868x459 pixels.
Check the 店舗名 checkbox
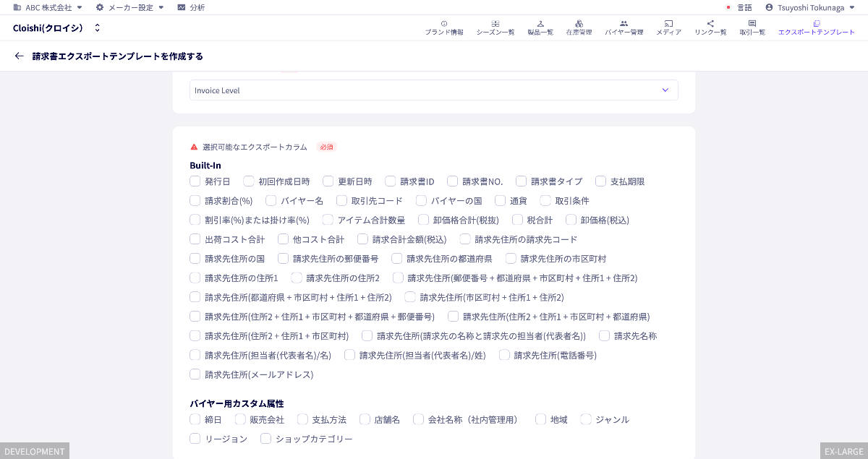(365, 419)
